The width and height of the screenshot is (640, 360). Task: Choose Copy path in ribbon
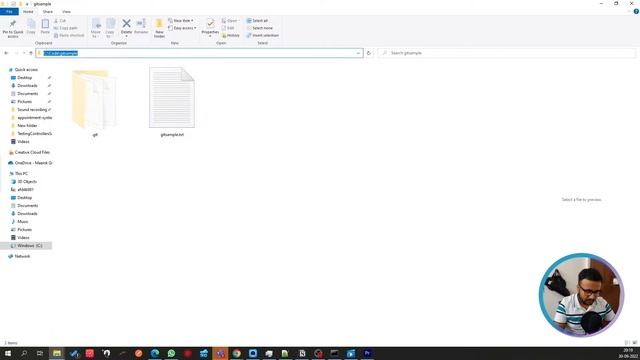click(x=65, y=28)
